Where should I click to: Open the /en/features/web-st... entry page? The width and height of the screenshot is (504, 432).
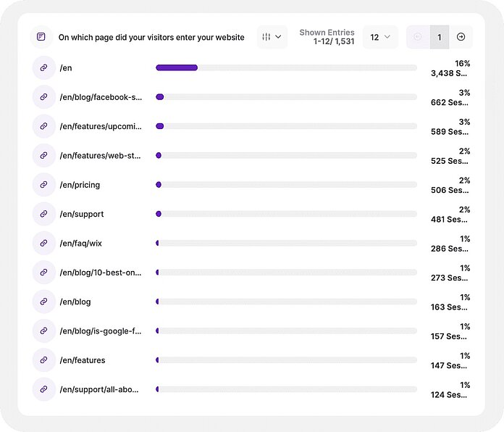click(x=101, y=155)
